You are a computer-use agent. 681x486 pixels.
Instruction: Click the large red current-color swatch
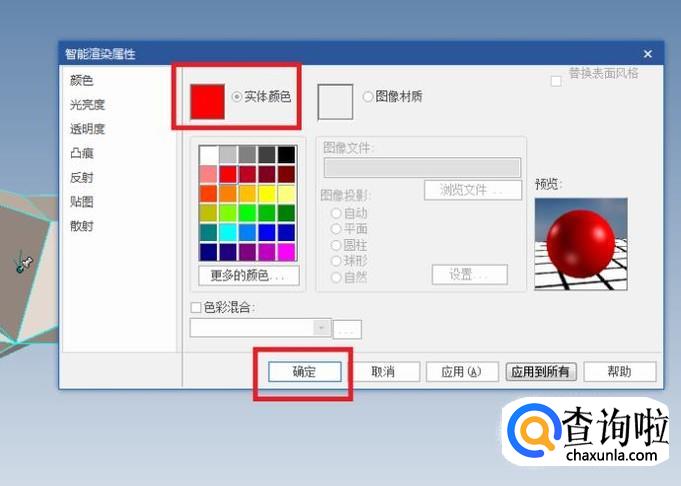(x=208, y=102)
